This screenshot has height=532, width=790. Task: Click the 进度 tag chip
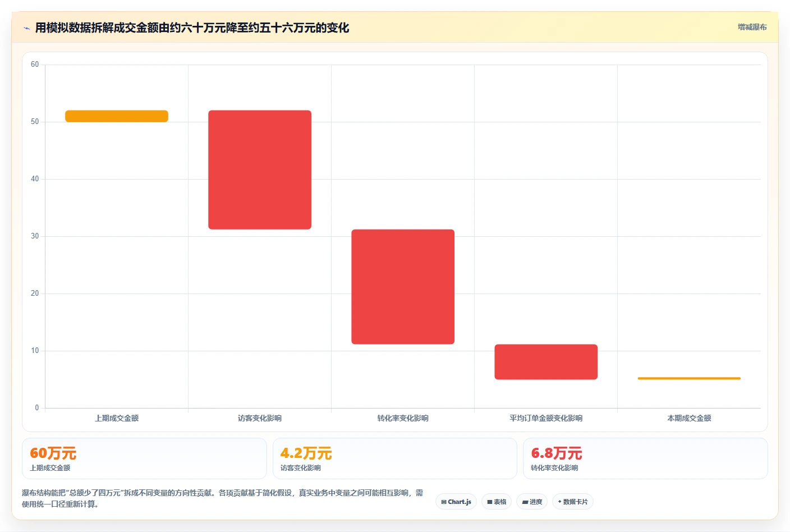pyautogui.click(x=532, y=502)
